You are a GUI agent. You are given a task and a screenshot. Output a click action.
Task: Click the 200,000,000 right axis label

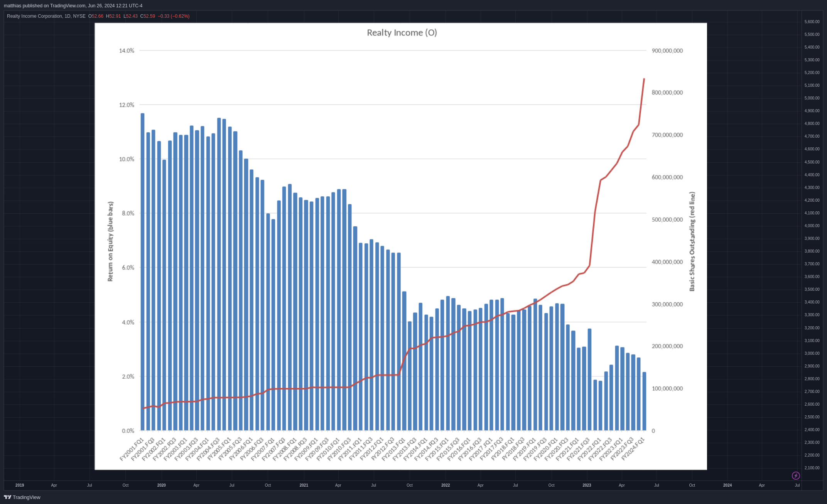(x=667, y=346)
